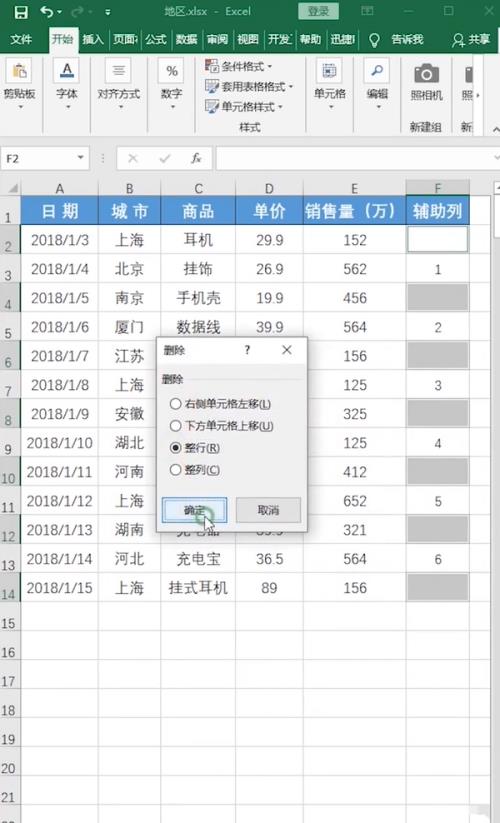Click the sales cell 562
This screenshot has width=500, height=823.
(x=355, y=269)
